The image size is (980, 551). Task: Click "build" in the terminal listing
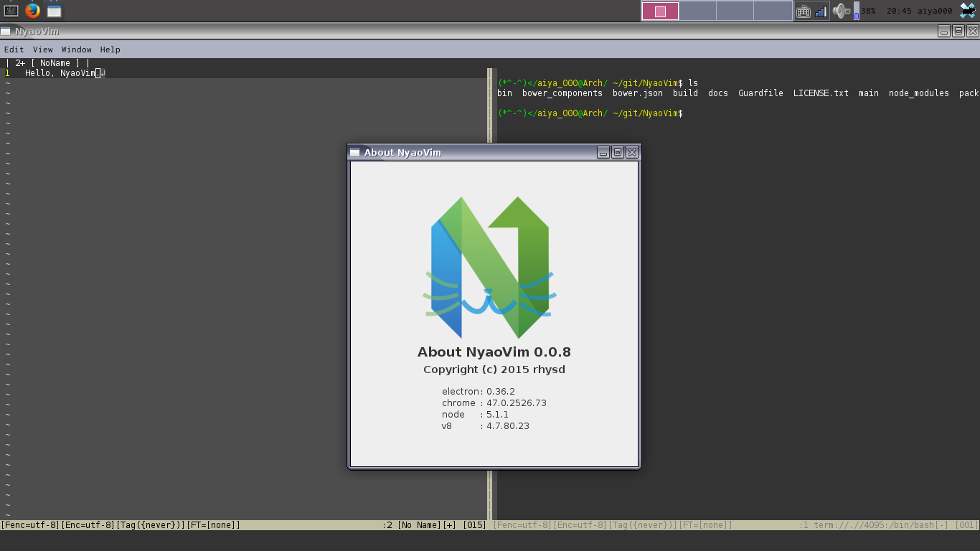tap(685, 93)
